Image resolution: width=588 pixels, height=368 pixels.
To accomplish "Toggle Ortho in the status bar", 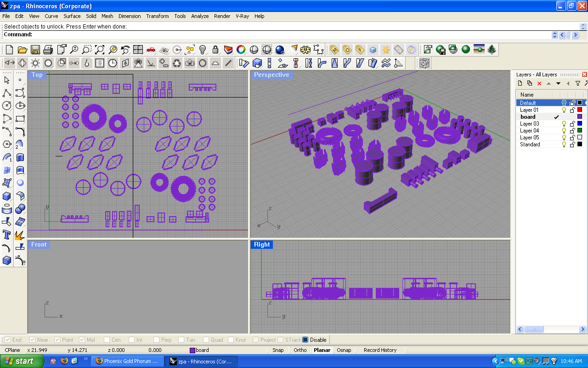I will (x=300, y=350).
